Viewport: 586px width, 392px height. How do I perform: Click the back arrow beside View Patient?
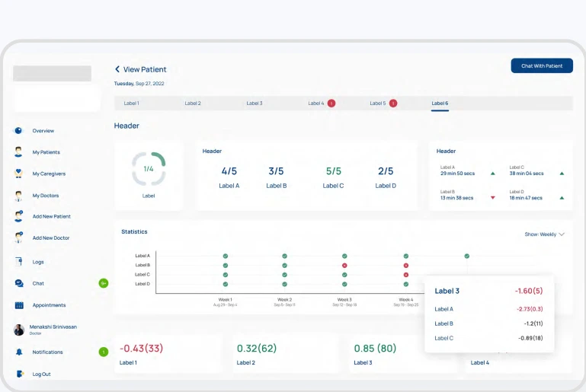(117, 69)
